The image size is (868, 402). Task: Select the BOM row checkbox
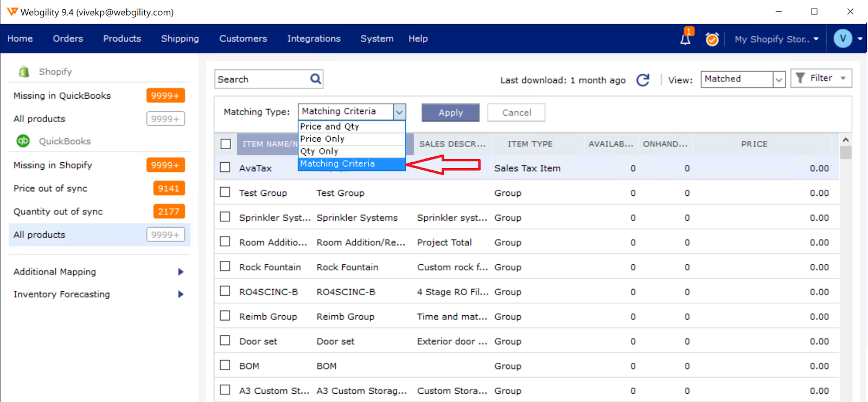coord(225,365)
